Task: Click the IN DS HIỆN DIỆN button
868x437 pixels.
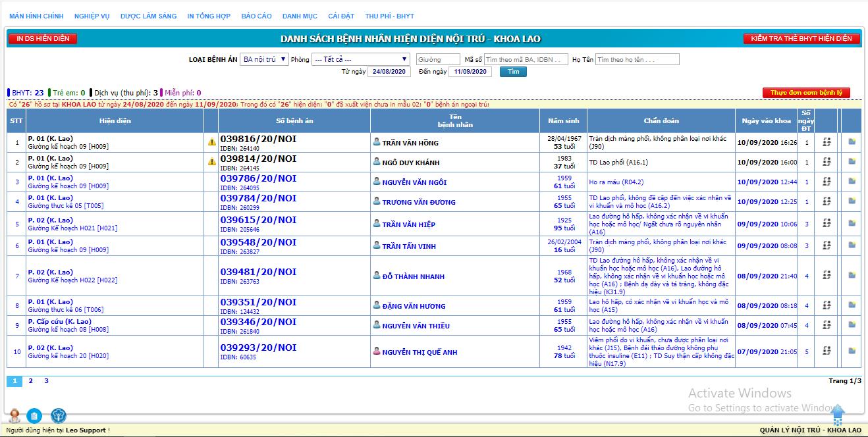Action: tap(43, 39)
